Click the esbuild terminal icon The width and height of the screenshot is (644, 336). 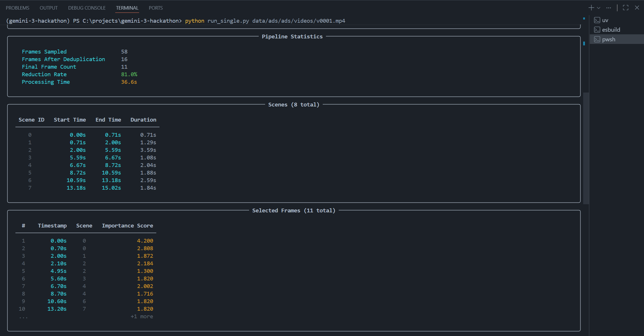coord(597,30)
